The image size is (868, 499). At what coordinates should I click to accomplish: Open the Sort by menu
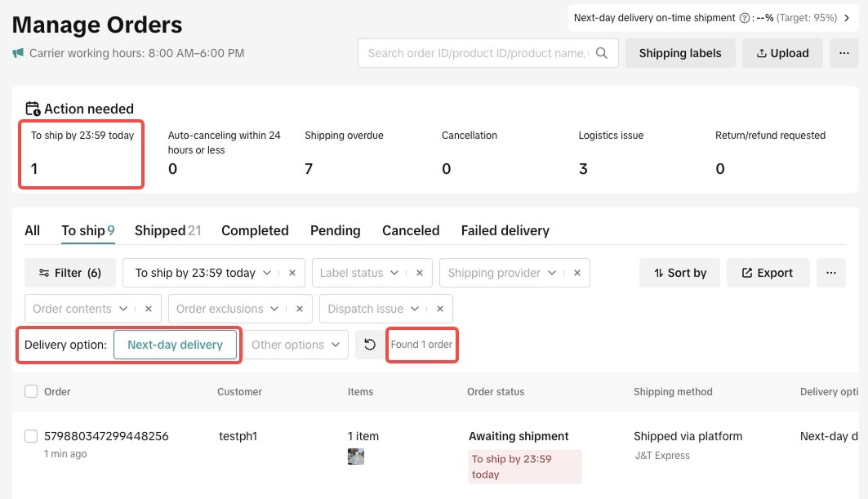pos(679,273)
